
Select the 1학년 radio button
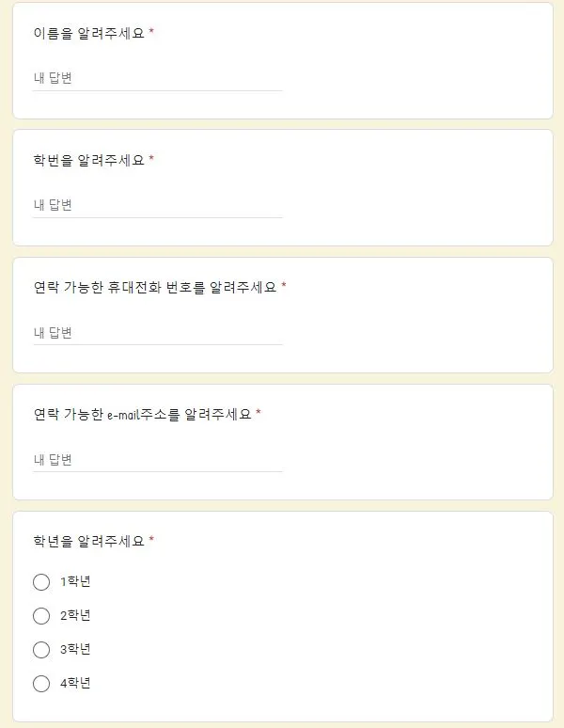pyautogui.click(x=41, y=582)
